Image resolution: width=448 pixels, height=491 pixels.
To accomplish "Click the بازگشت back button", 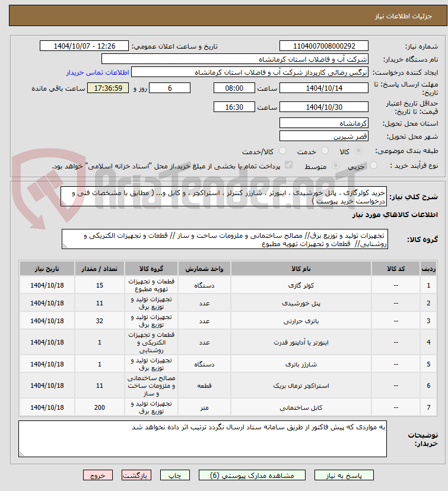I will [136, 476].
